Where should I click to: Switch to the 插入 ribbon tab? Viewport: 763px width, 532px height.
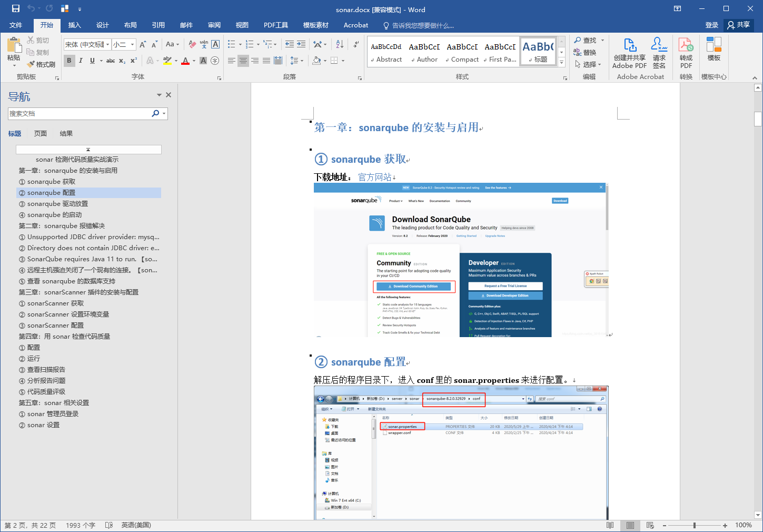coord(74,25)
